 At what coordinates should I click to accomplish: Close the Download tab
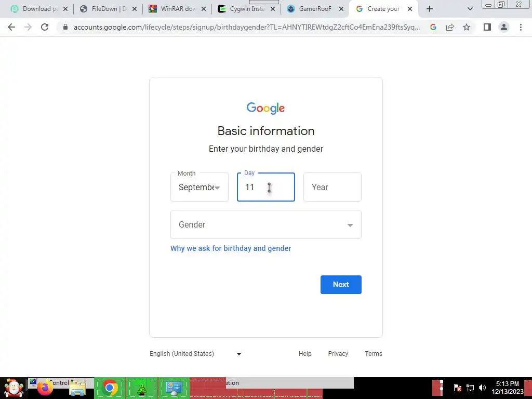tap(65, 9)
